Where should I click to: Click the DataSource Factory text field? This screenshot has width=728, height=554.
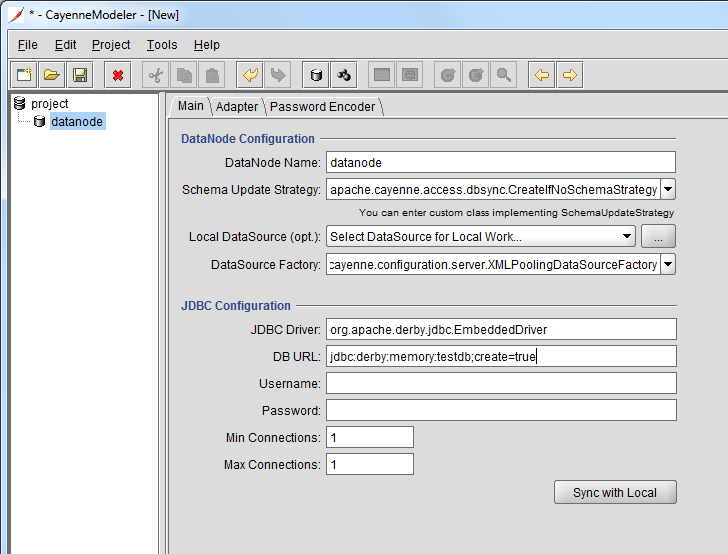[x=493, y=265]
